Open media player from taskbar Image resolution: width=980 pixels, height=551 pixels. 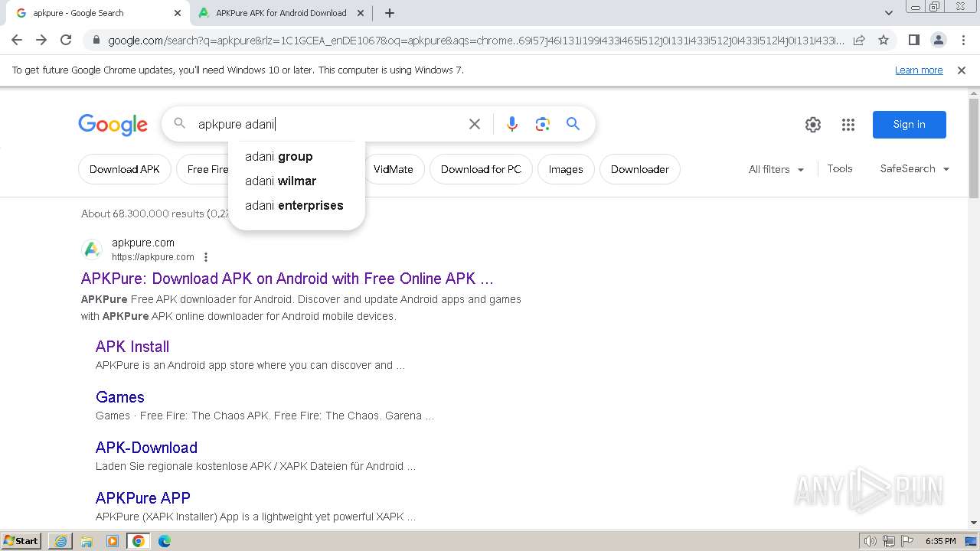tap(113, 541)
